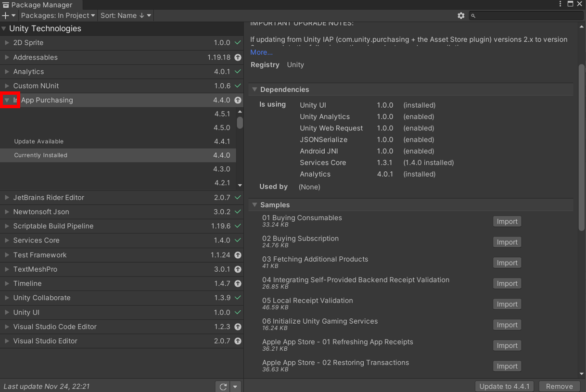586x392 pixels.
Task: Click the package search field
Action: (526, 15)
